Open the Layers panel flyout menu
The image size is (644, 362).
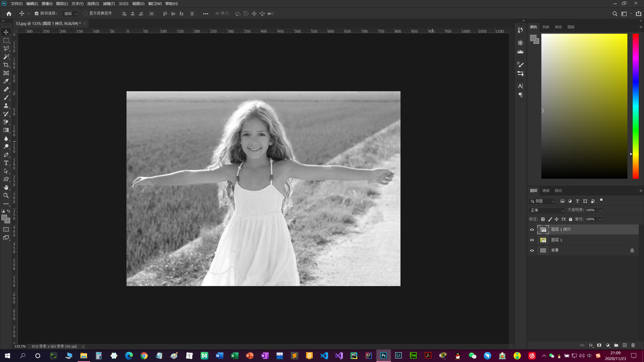tap(641, 191)
